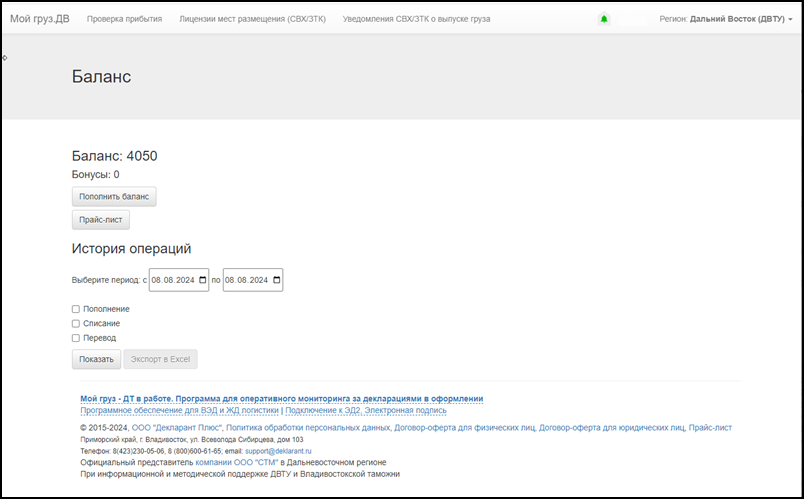Open Проверка прибытия menu item
Viewport: 804px width, 499px height.
click(124, 19)
